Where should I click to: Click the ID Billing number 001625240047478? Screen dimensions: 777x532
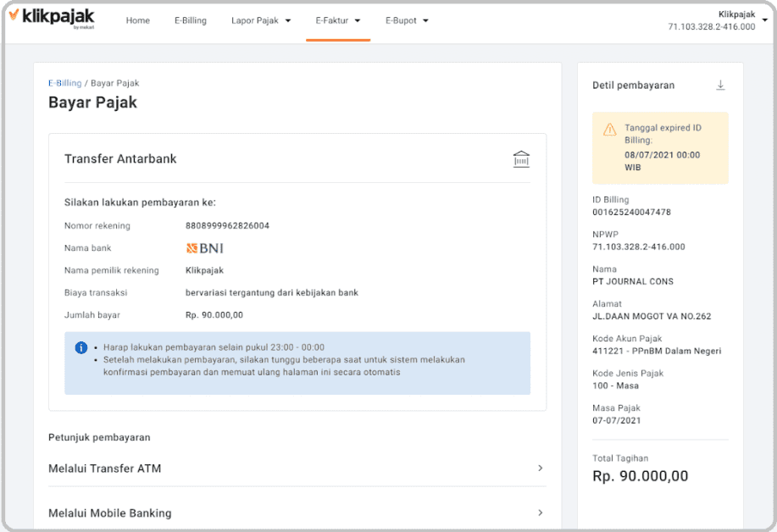point(631,212)
